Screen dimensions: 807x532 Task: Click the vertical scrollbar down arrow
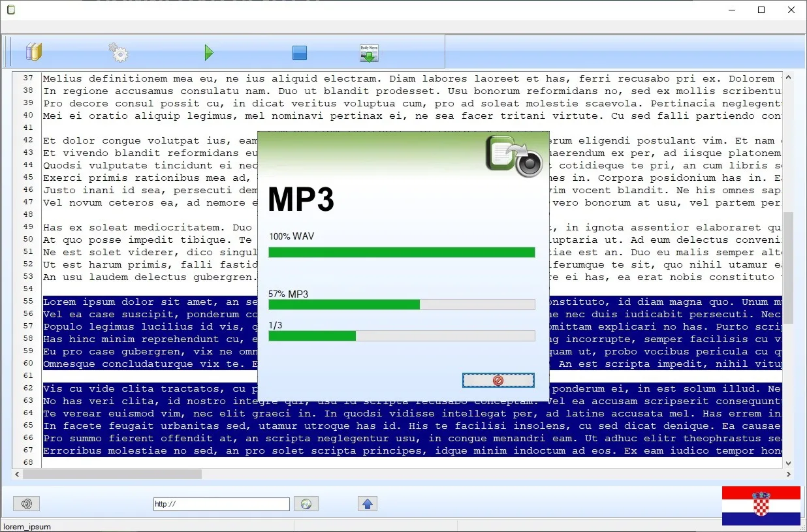pyautogui.click(x=788, y=462)
